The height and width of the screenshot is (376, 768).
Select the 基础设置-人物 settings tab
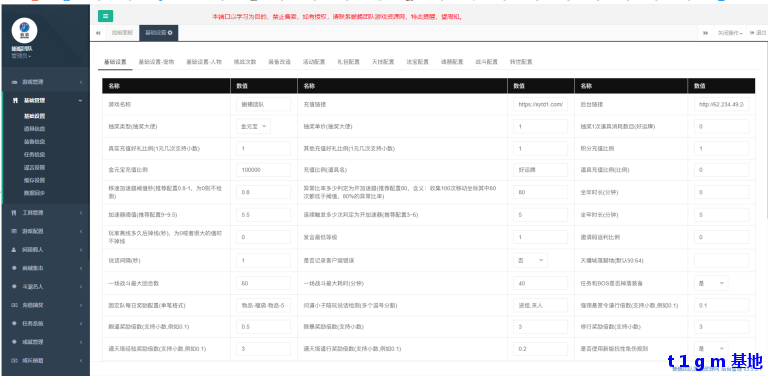pyautogui.click(x=204, y=62)
